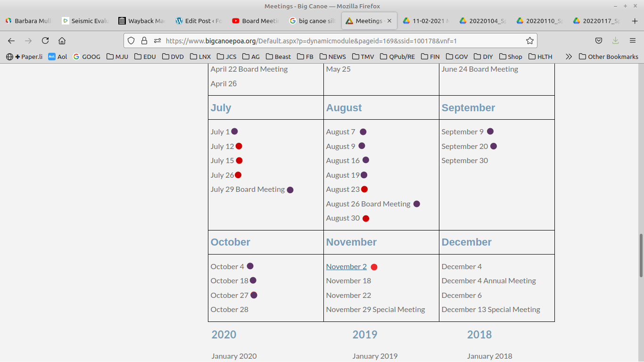Click the padlock site security icon
Viewport: 644px width, 362px height.
pyautogui.click(x=144, y=41)
